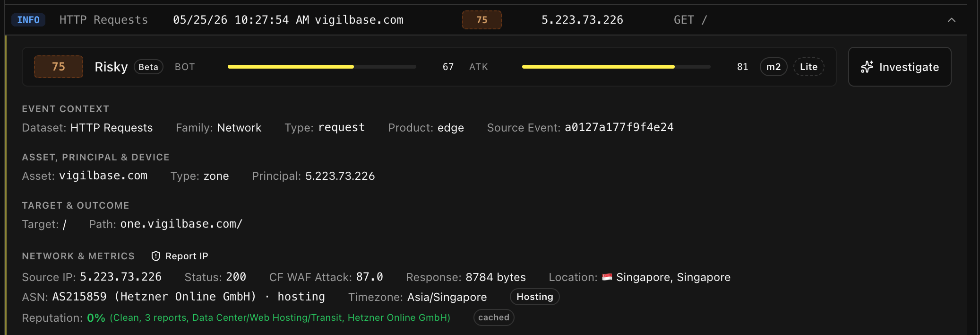
Task: Click the ATK score progress bar
Action: pyautogui.click(x=616, y=67)
